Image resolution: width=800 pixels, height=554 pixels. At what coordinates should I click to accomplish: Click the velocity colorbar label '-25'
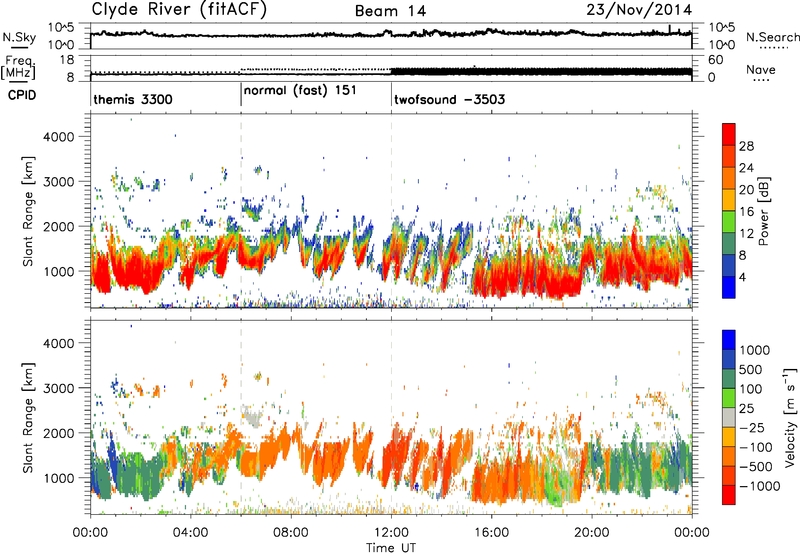click(x=751, y=427)
